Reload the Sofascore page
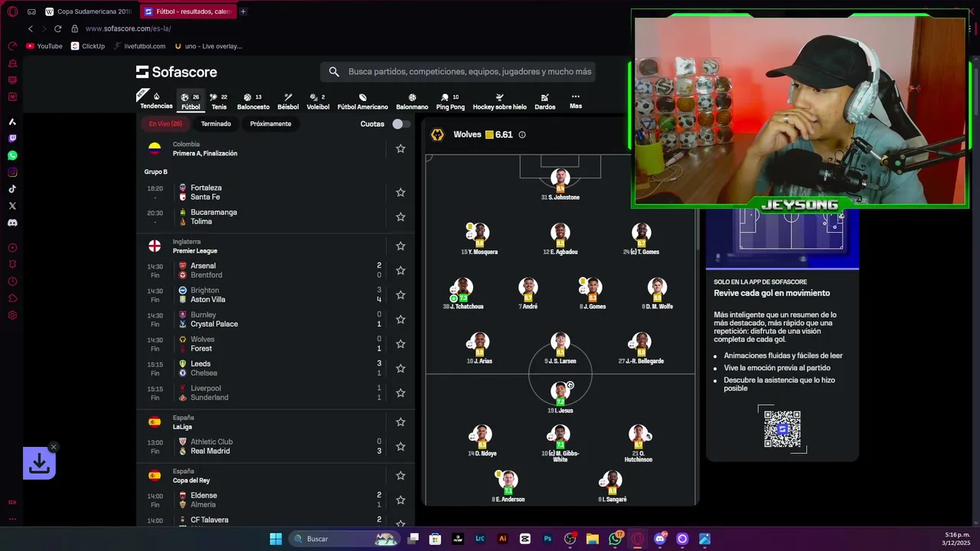980x551 pixels. point(57,28)
